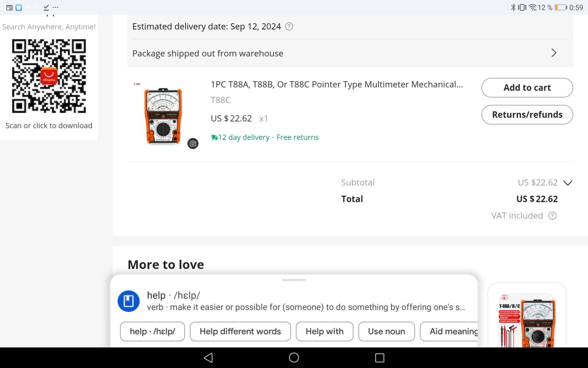Viewport: 588px width, 368px height.
Task: Expand the Subtotal price breakdown chevron
Action: point(568,183)
